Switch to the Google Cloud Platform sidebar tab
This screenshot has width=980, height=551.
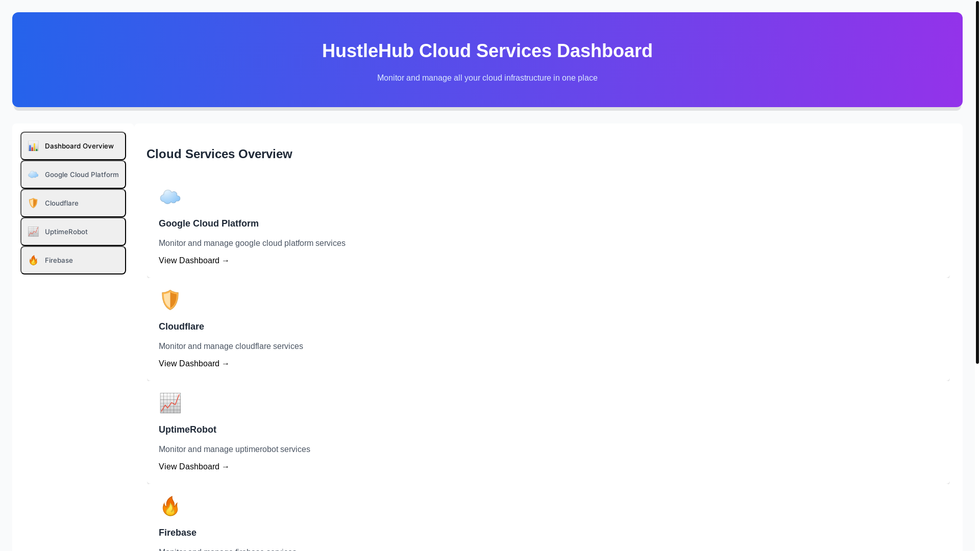73,174
